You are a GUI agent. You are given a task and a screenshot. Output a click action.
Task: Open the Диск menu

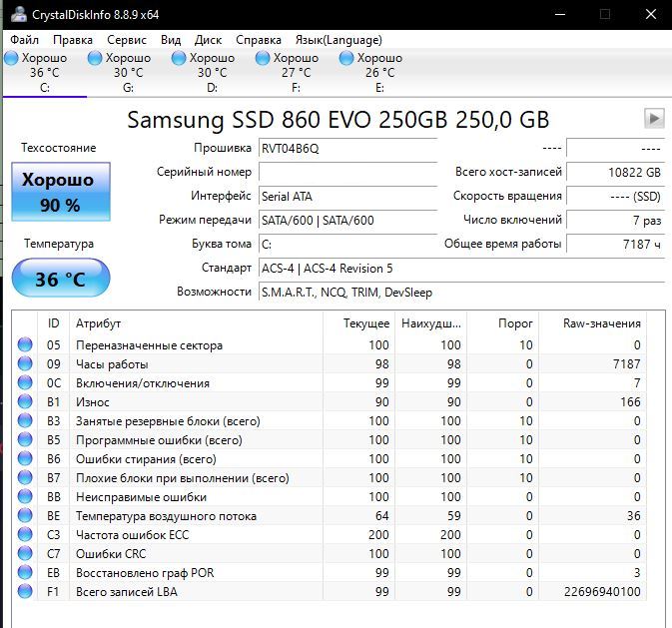(x=208, y=40)
